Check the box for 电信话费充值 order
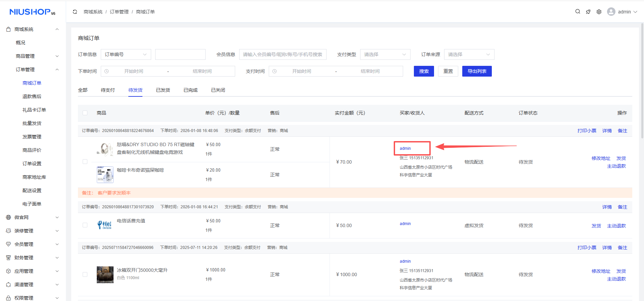This screenshot has width=644, height=301. pos(85,225)
